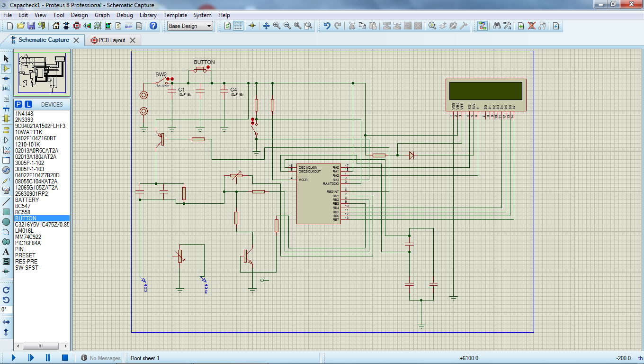
Task: Switch to the PCB Layout tab
Action: [x=112, y=40]
